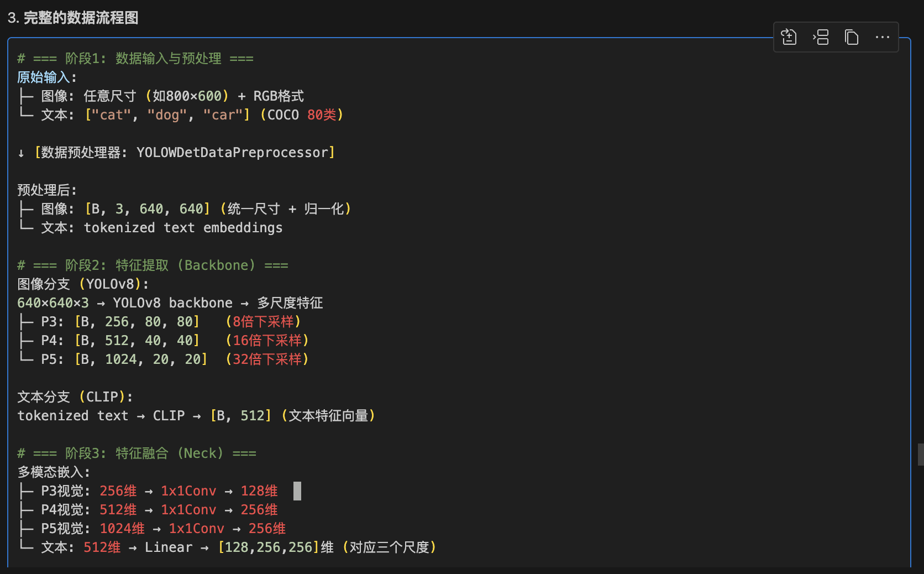
Task: Click the P3 shape '[B, 256, 80, 80]'
Action: 137,322
